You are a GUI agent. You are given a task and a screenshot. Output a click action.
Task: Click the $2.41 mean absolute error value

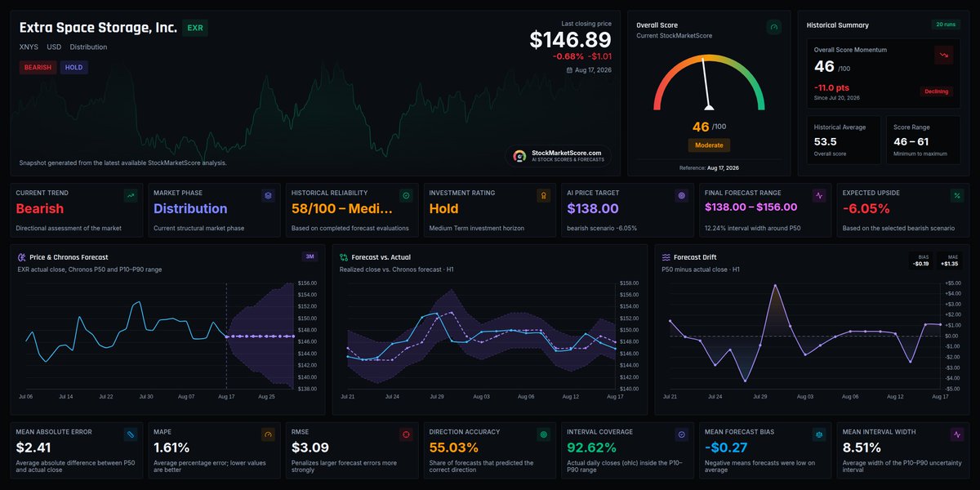(33, 448)
